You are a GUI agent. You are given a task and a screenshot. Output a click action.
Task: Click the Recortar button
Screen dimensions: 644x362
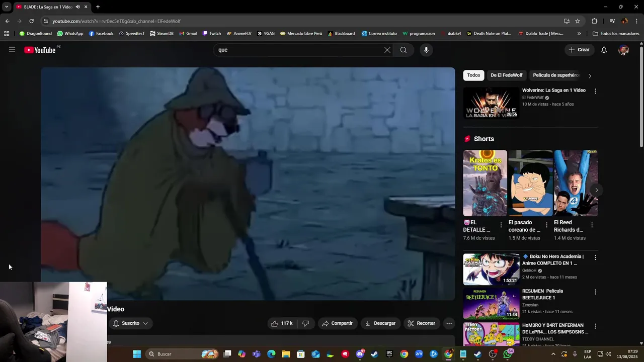pyautogui.click(x=422, y=323)
